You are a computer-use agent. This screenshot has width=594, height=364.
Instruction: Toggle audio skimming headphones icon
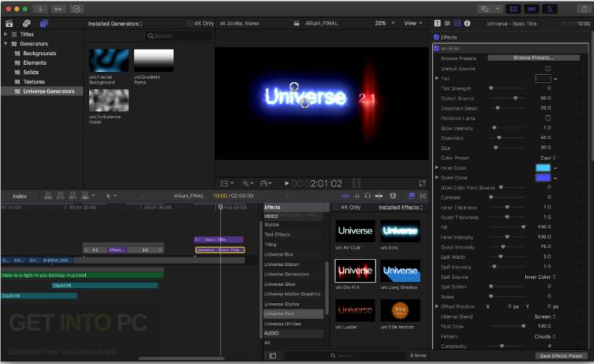tap(367, 196)
